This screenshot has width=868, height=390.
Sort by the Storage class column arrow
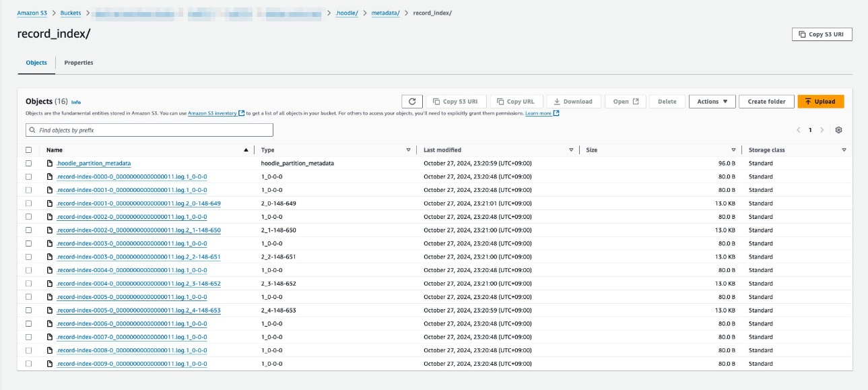(x=844, y=150)
